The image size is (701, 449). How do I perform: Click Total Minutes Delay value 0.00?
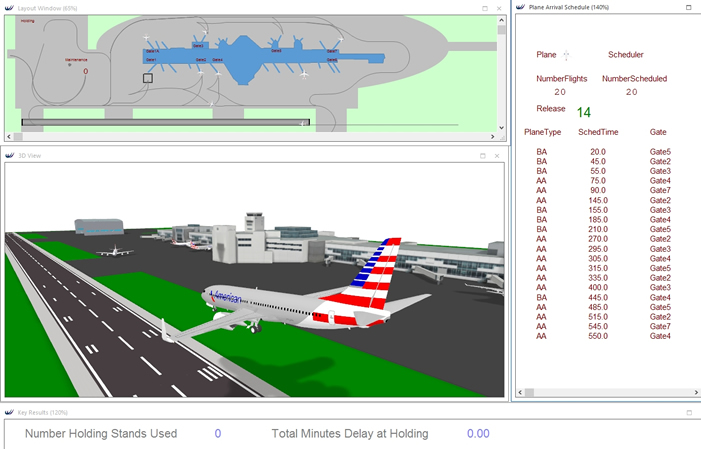tap(478, 434)
